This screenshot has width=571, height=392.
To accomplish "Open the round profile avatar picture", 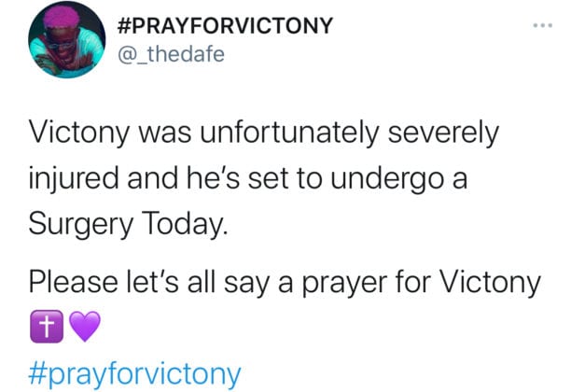I will tap(67, 39).
